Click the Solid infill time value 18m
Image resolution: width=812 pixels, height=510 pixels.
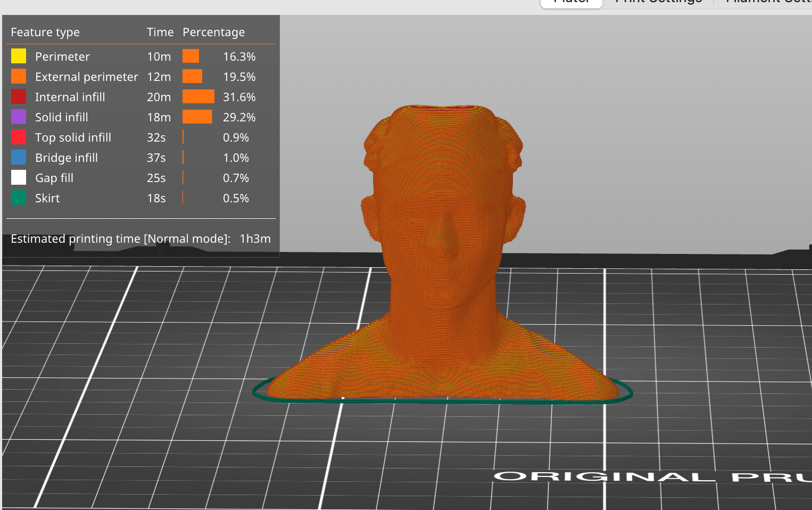tap(159, 117)
